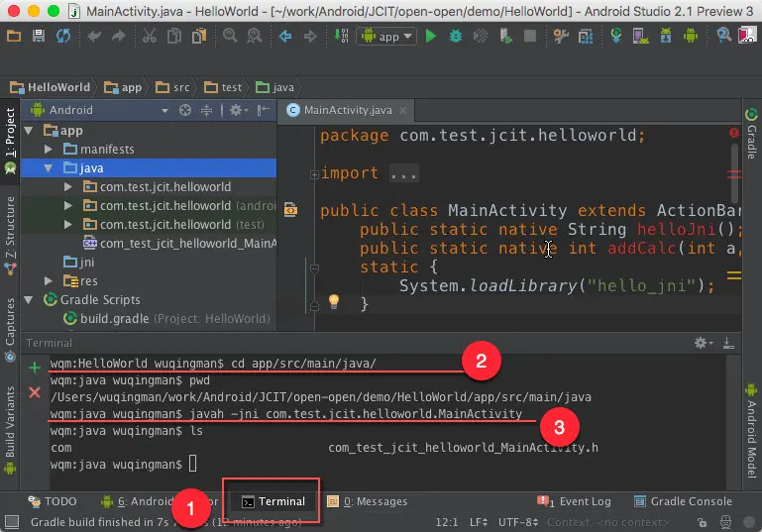Image resolution: width=762 pixels, height=532 pixels.
Task: Undo the last action in toolbar
Action: click(94, 36)
